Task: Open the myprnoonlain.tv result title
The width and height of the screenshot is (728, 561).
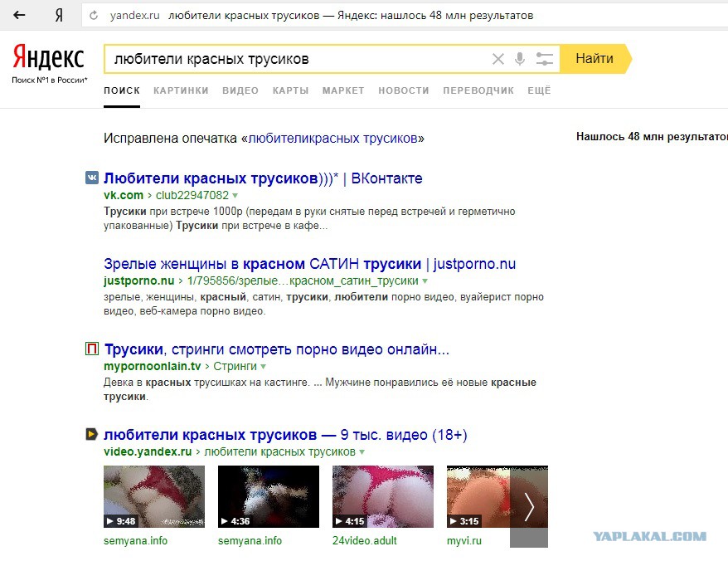Action: pyautogui.click(x=277, y=349)
